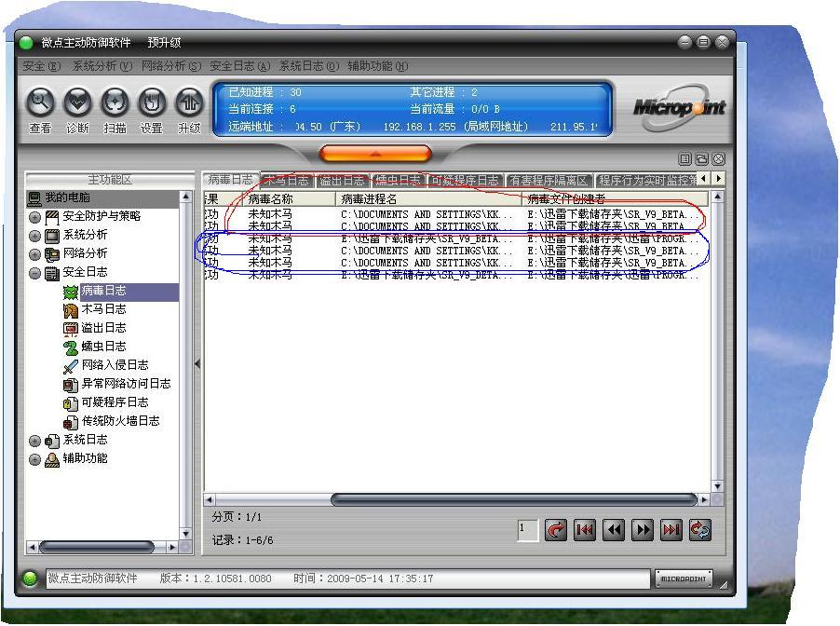840x626 pixels.
Task: Collapse the sidebar using the divider arrow
Action: click(197, 364)
